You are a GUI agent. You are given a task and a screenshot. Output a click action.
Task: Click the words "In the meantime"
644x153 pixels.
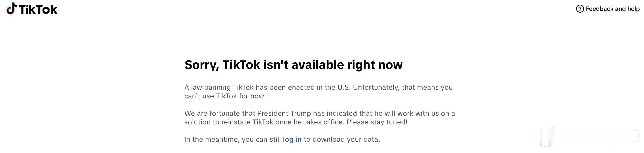point(212,139)
